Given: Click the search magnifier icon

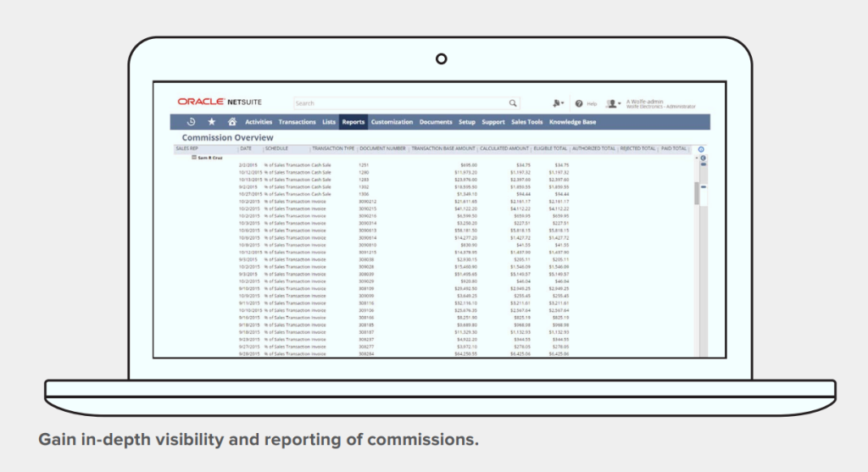Looking at the screenshot, I should (513, 103).
